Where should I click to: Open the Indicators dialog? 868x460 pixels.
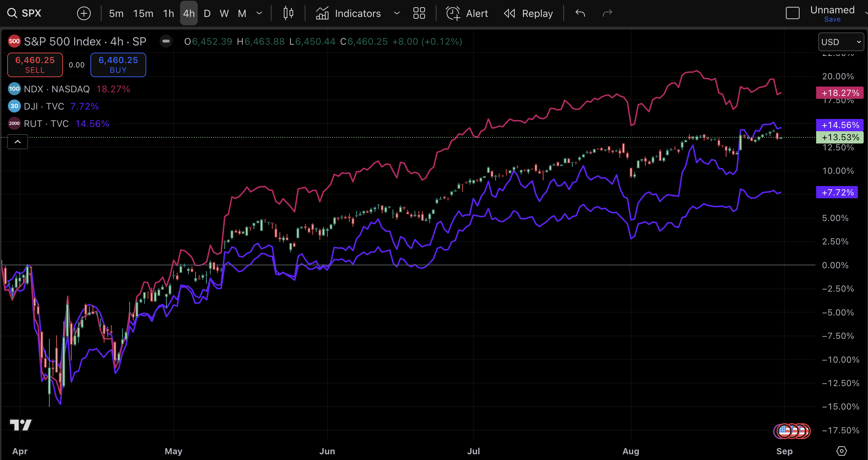pos(348,13)
